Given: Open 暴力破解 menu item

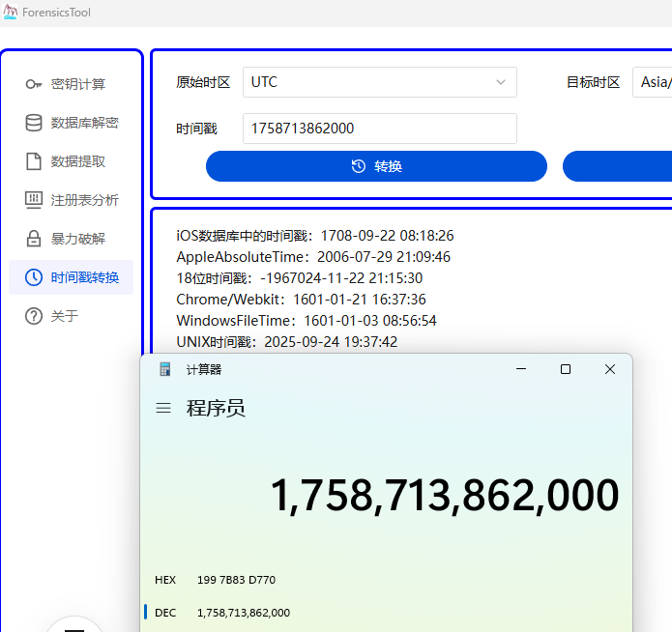Looking at the screenshot, I should point(72,239).
